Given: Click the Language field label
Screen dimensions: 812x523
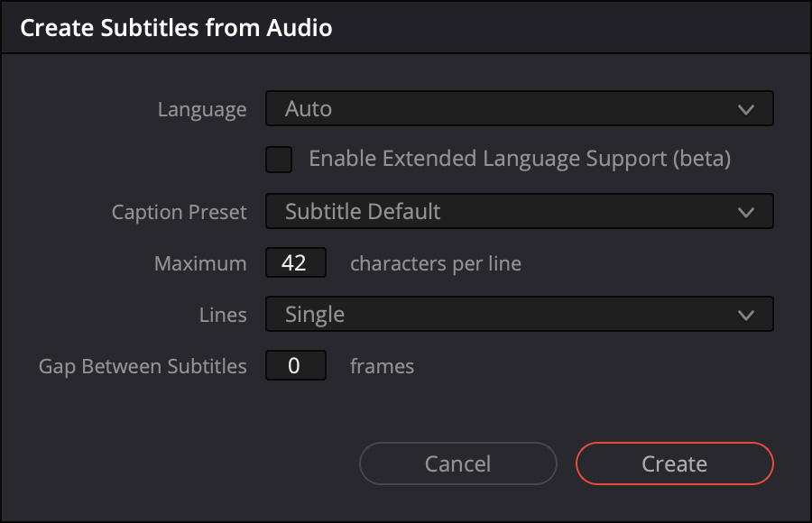Looking at the screenshot, I should point(201,110).
